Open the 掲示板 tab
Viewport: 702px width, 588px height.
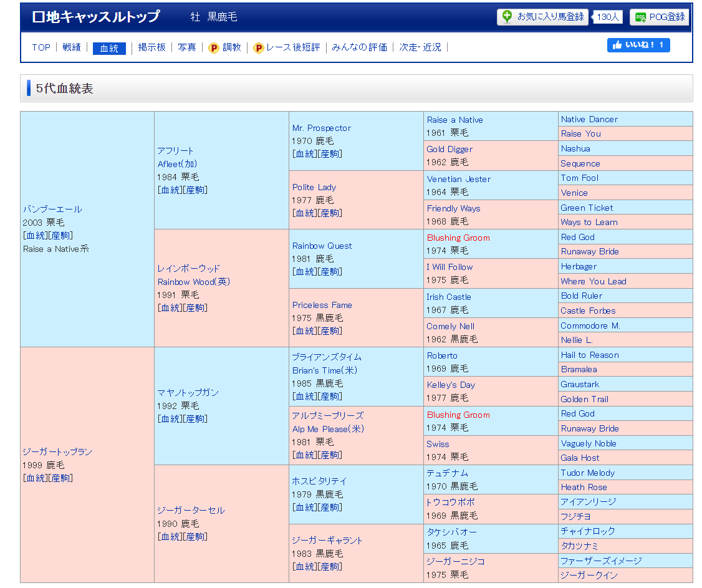(x=151, y=47)
